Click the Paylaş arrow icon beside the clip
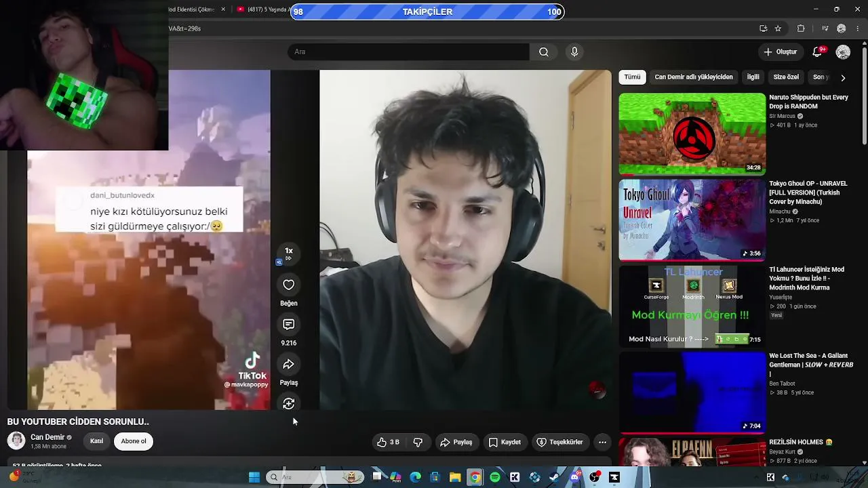The width and height of the screenshot is (868, 488). [289, 365]
